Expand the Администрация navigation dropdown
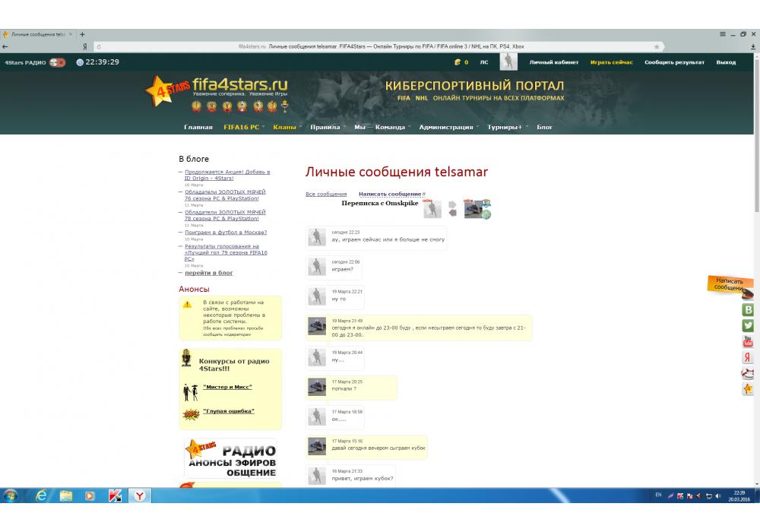 (x=448, y=127)
